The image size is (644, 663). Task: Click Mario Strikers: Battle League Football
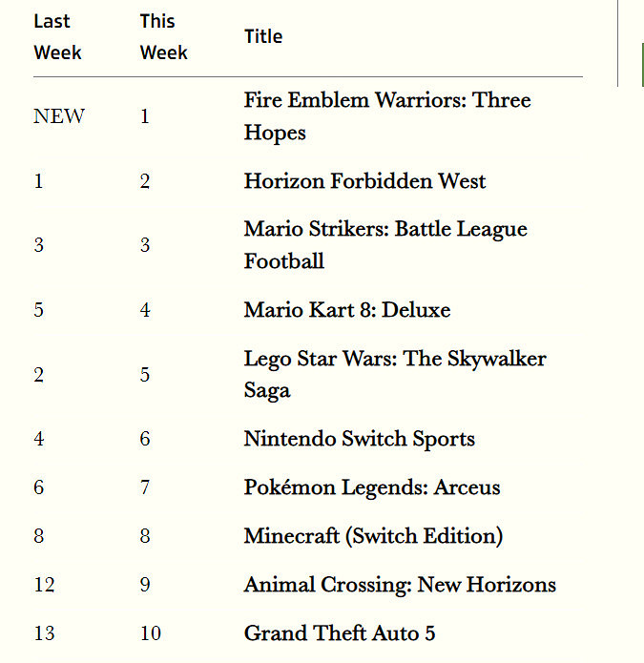click(x=384, y=245)
